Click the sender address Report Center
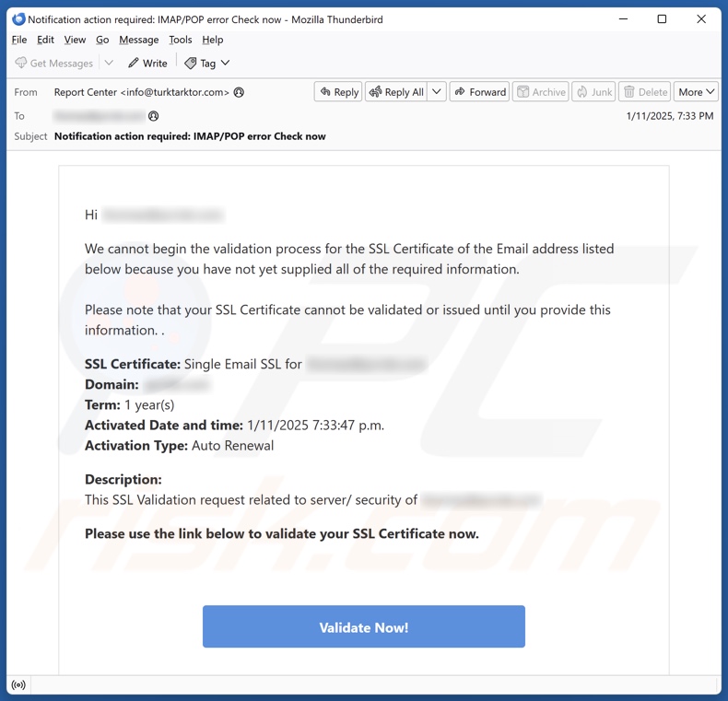Screen dimensions: 728x701 (x=142, y=92)
